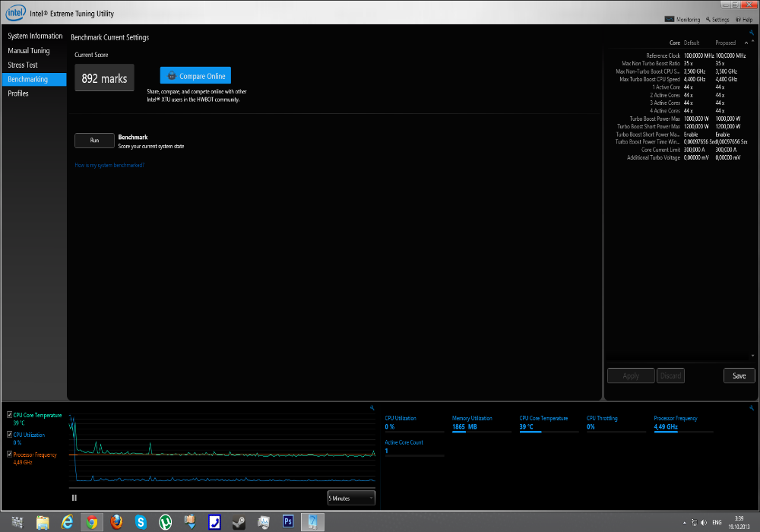The height and width of the screenshot is (532, 760).
Task: Click the Active Core Count tile
Action: point(414,447)
